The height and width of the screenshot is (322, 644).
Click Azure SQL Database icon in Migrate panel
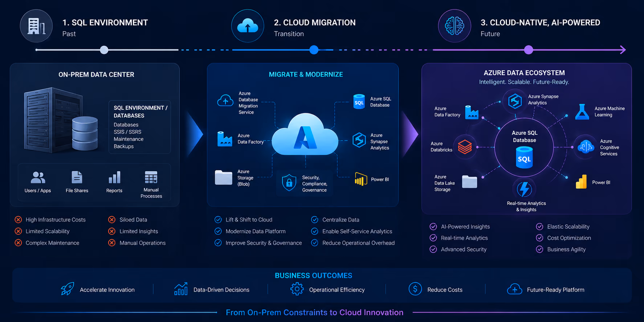pos(359,102)
